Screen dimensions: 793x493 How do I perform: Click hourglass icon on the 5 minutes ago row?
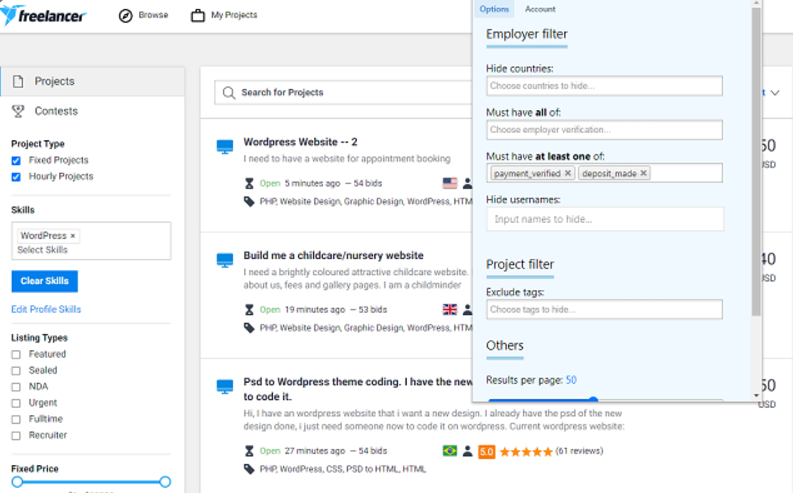[249, 184]
